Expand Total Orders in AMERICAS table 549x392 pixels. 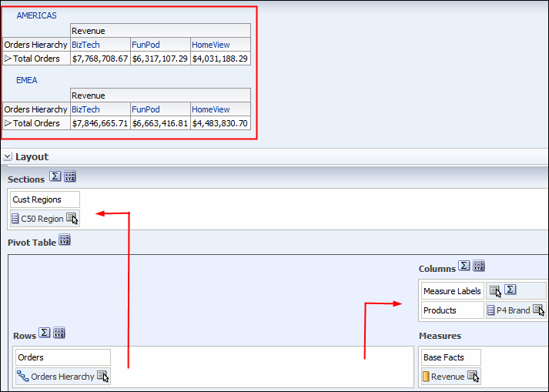click(8, 59)
